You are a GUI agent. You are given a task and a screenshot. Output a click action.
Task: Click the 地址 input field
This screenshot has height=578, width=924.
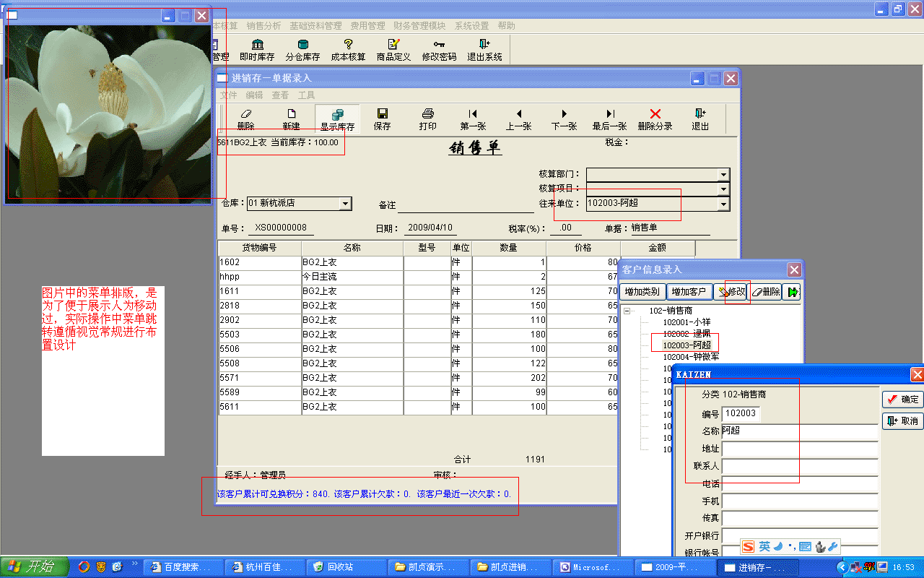(x=800, y=449)
